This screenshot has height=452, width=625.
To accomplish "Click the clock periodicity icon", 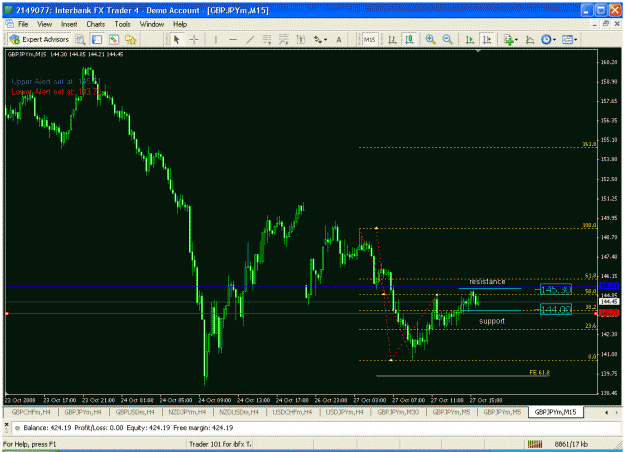I will (546, 39).
